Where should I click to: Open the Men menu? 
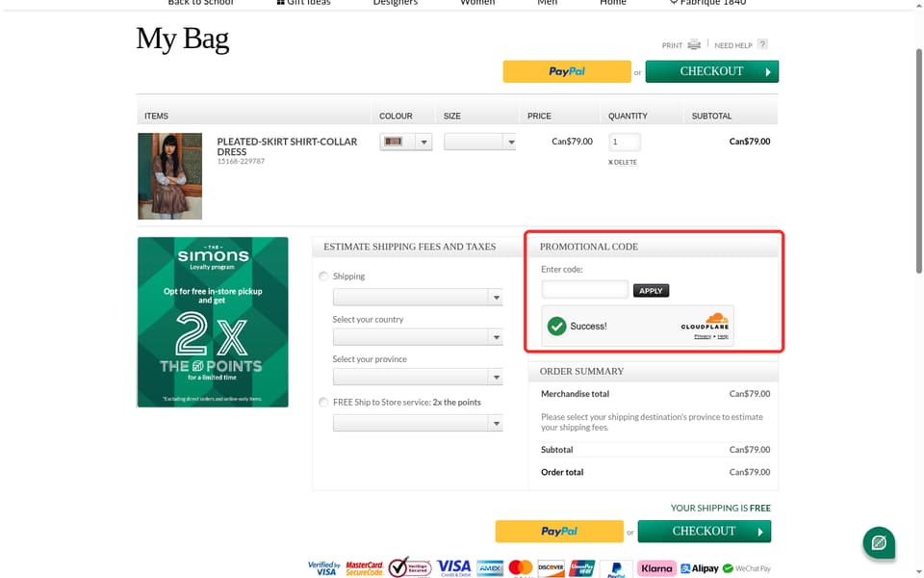coord(547,2)
